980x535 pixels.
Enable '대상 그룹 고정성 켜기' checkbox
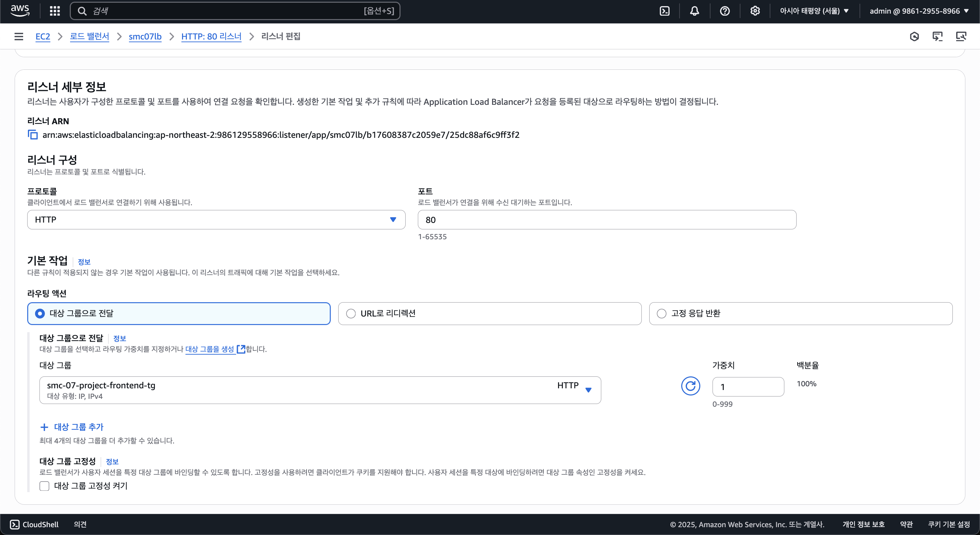pyautogui.click(x=45, y=486)
